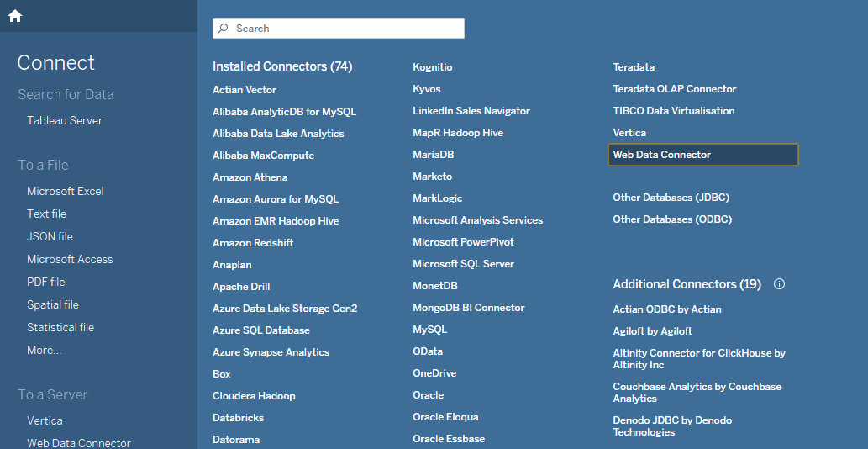This screenshot has height=449, width=868.
Task: Open the PDF file connector
Action: 46,282
